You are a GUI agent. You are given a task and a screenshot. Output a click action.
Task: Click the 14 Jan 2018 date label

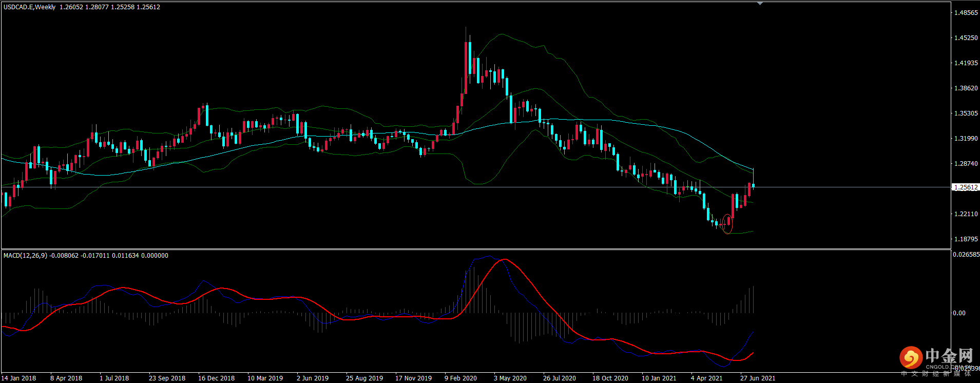pos(19,378)
